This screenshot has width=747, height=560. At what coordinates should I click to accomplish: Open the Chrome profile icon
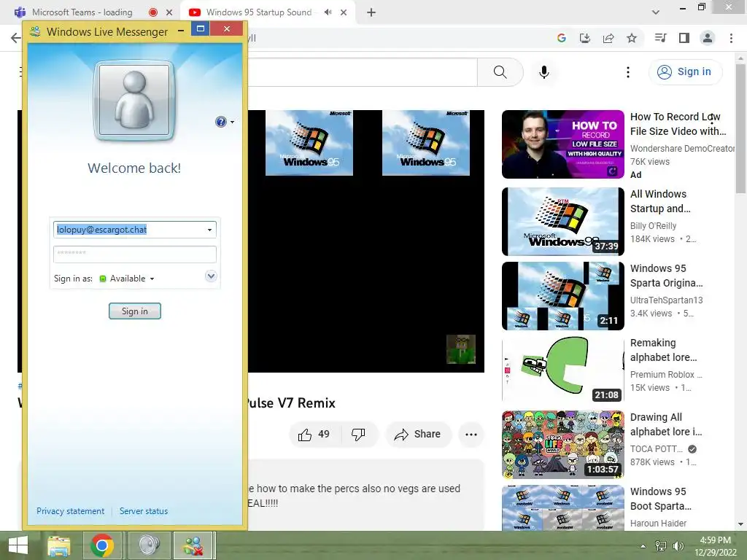tap(708, 38)
